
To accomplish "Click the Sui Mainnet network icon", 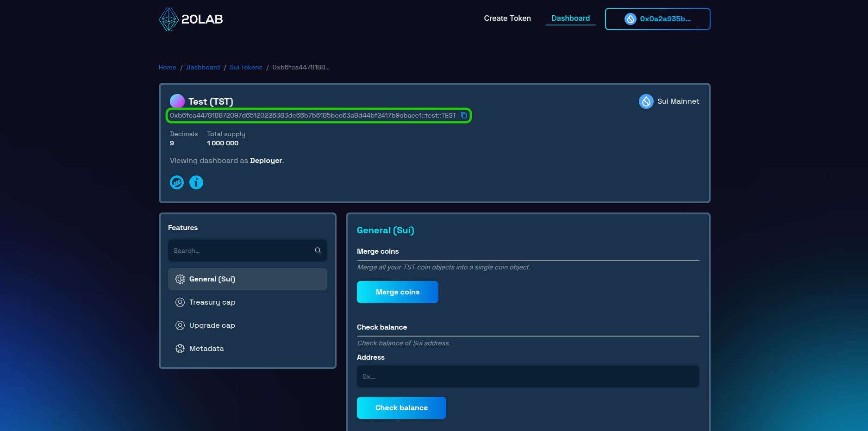I will [x=646, y=101].
